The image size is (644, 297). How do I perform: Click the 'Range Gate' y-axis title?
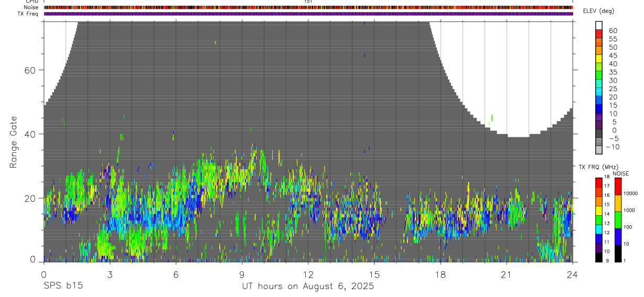[x=13, y=142]
